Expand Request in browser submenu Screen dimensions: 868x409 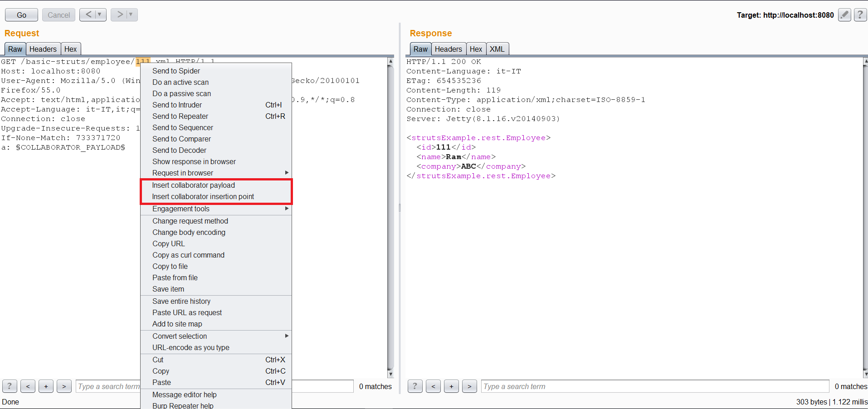(x=216, y=173)
